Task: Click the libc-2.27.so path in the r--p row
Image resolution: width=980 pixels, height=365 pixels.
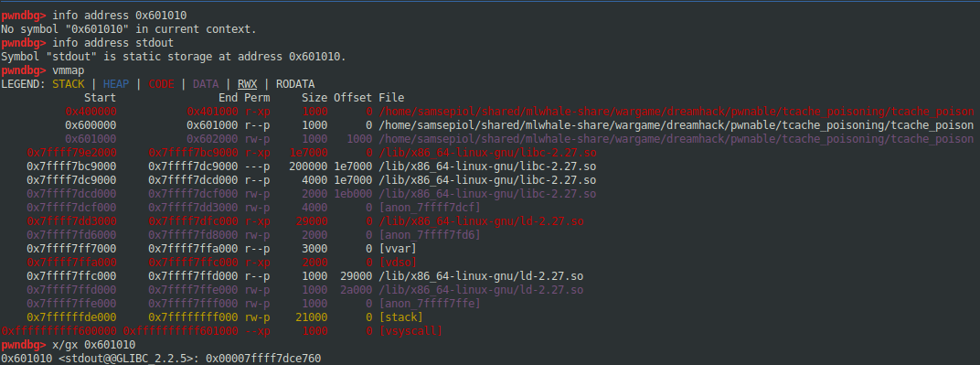Action: [487, 180]
